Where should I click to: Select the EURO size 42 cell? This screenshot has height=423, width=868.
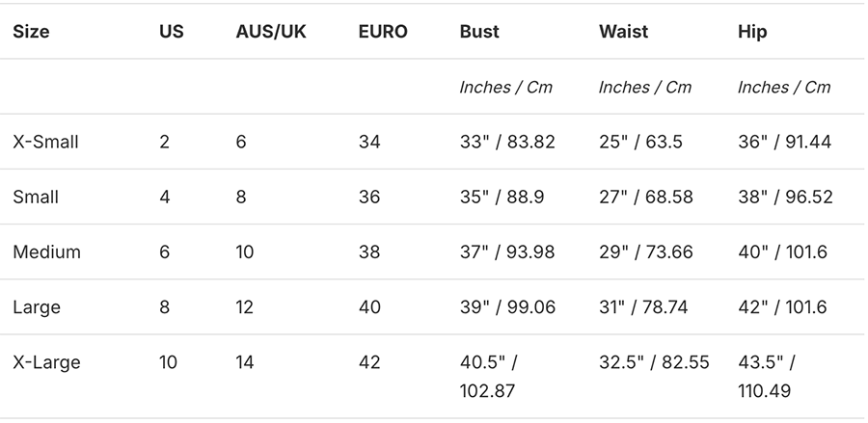click(369, 363)
